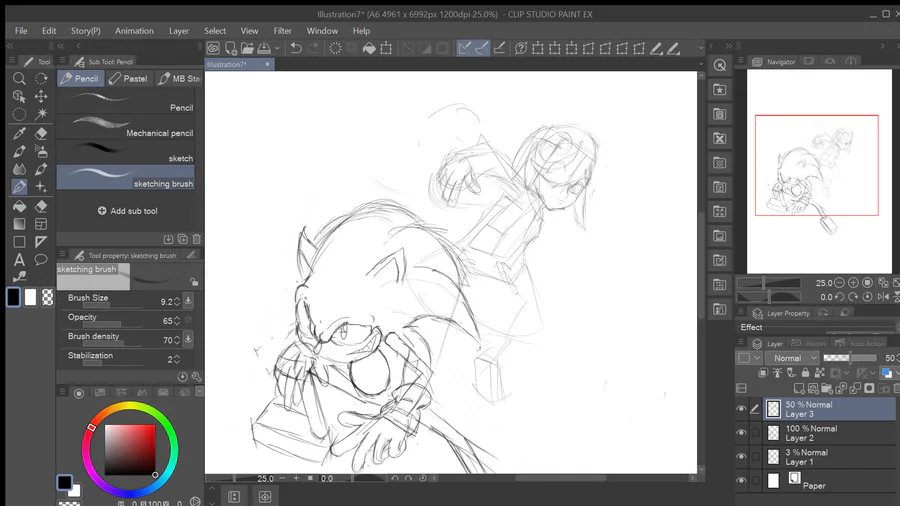
Task: Select the Auto select magic wand tool
Action: [41, 114]
